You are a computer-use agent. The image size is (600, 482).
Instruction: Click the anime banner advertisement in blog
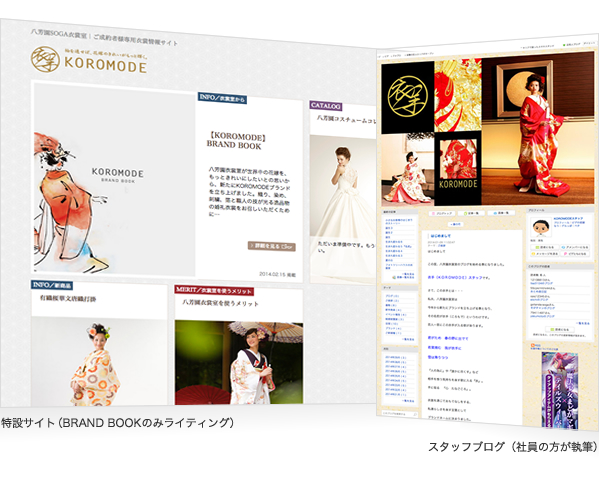[559, 390]
